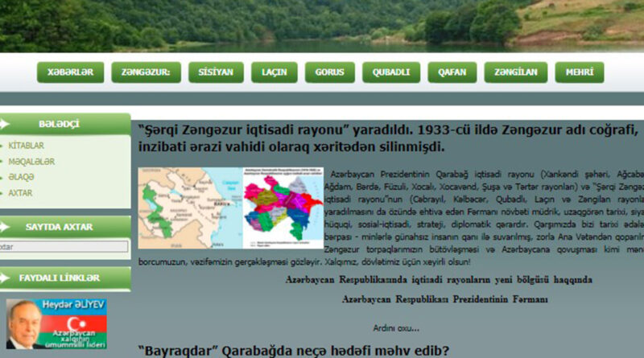The image size is (644, 358).
Task: Click the Heydər Əliyev banner image
Action: click(56, 324)
